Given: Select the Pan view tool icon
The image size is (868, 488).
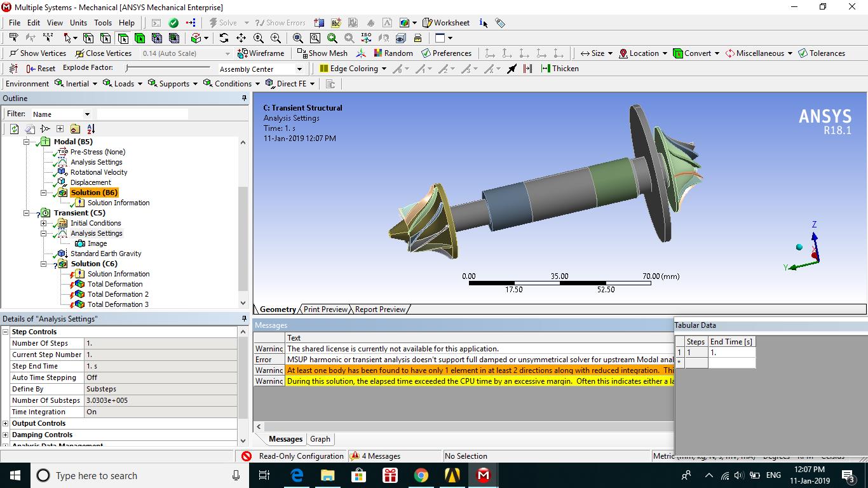Looking at the screenshot, I should [x=241, y=38].
